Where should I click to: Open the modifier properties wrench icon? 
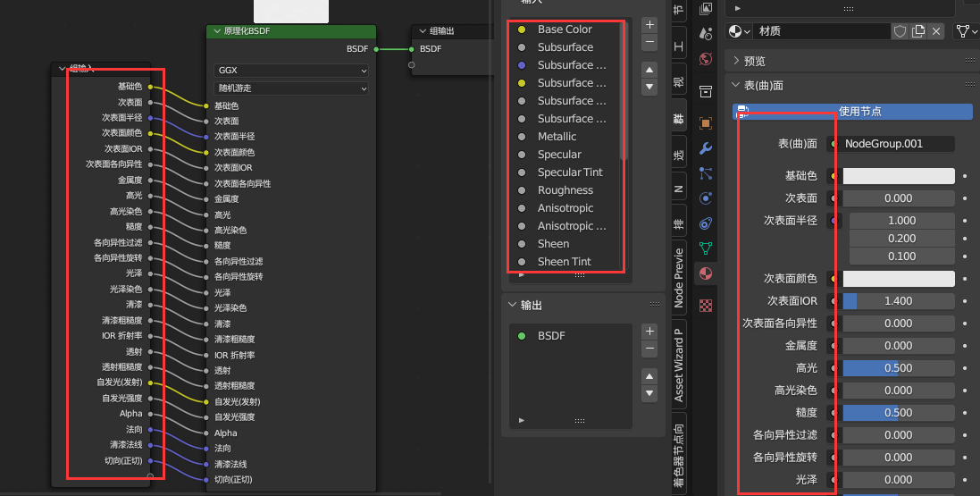[706, 148]
